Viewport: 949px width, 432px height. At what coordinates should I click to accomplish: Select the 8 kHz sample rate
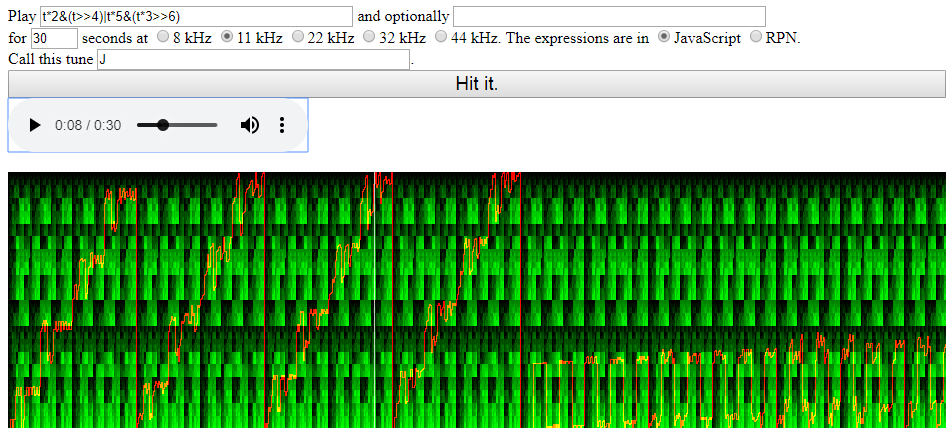(x=163, y=37)
